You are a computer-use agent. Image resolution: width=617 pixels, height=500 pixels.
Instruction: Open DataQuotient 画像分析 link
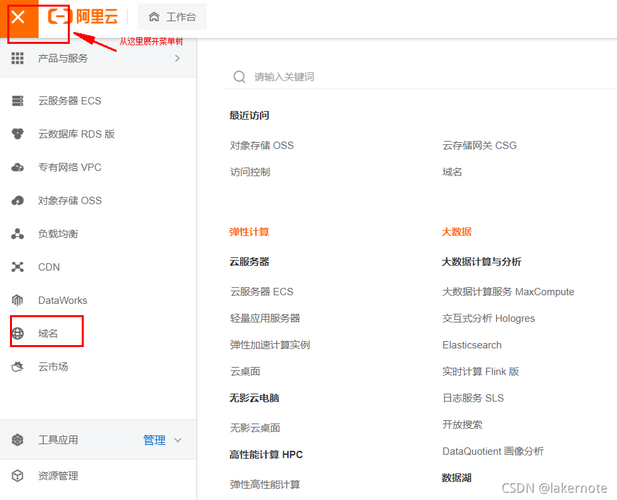tap(493, 451)
